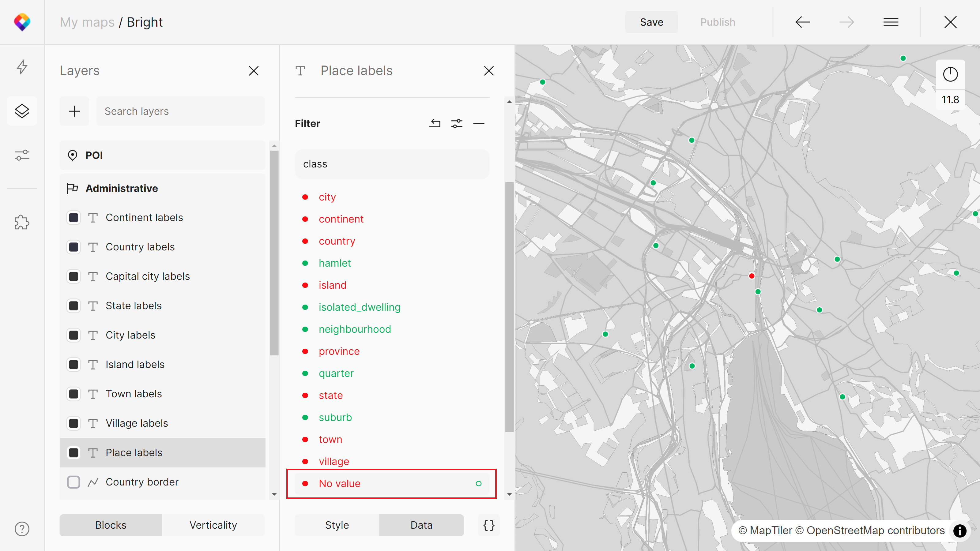Collapse the Filter section with minus icon
Viewport: 980px width, 551px height.
(x=479, y=123)
